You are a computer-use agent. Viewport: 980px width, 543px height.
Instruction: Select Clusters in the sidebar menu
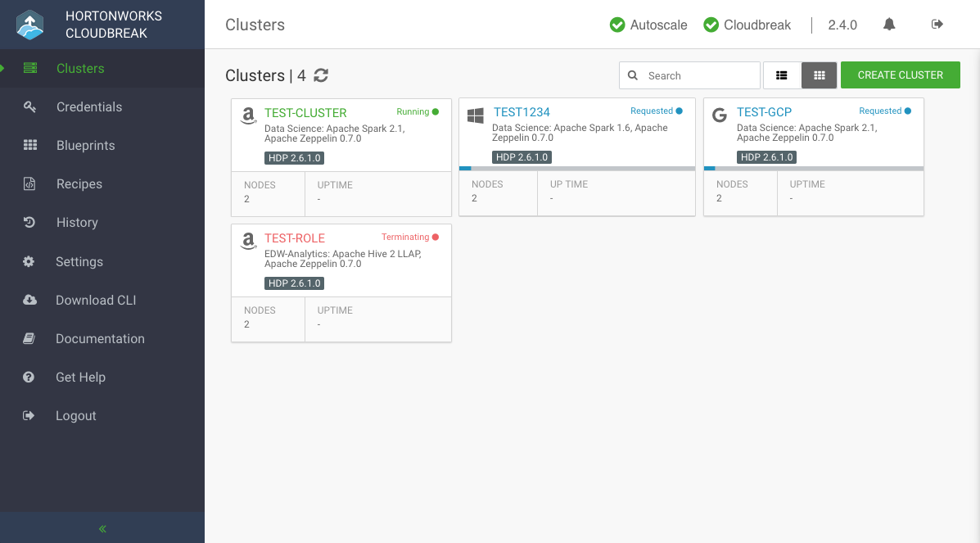tap(80, 68)
